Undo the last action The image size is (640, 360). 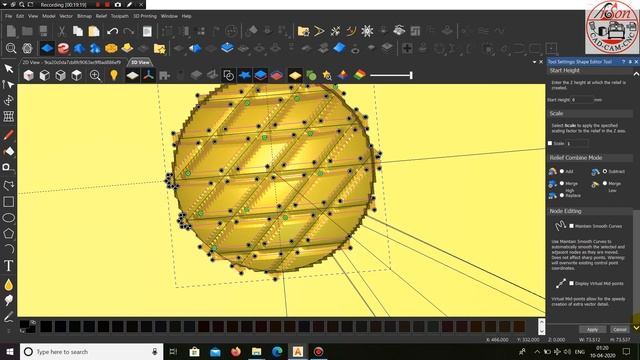pos(112,31)
